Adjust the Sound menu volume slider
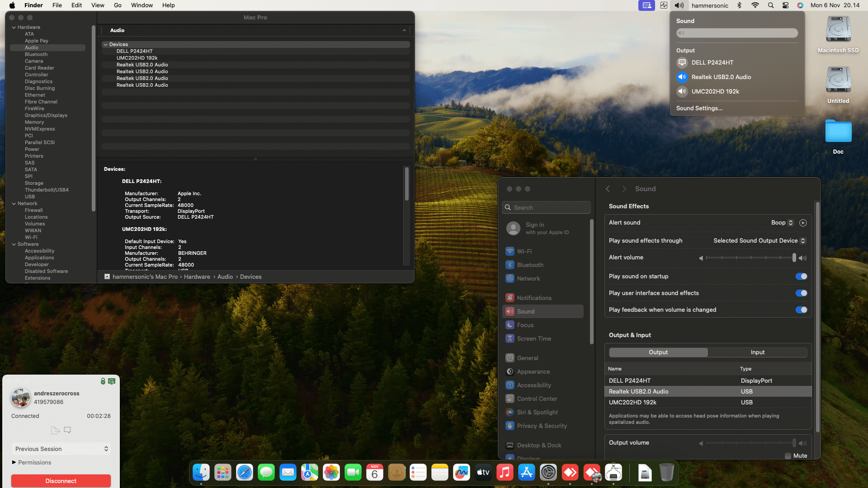 [x=737, y=33]
